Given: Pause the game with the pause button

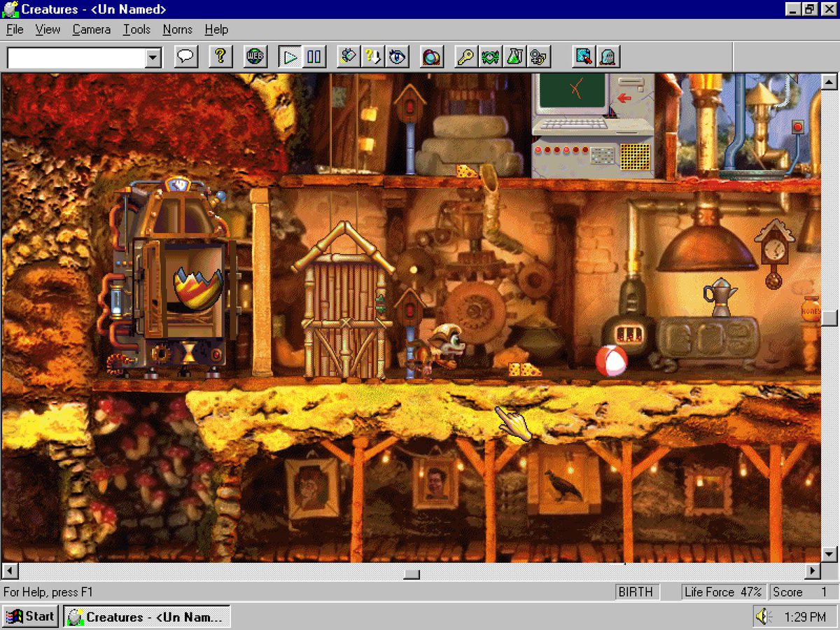Looking at the screenshot, I should pyautogui.click(x=314, y=57).
